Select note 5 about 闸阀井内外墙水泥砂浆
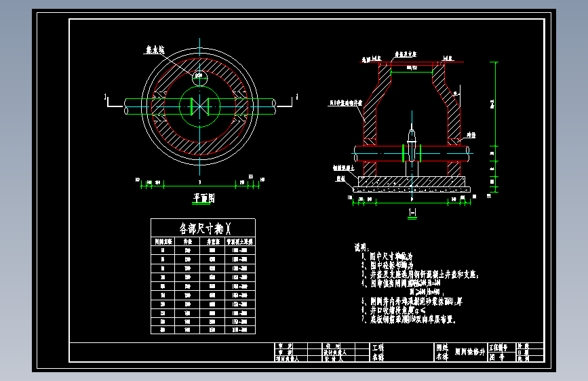Viewport: 588px width, 381px height. pos(412,301)
